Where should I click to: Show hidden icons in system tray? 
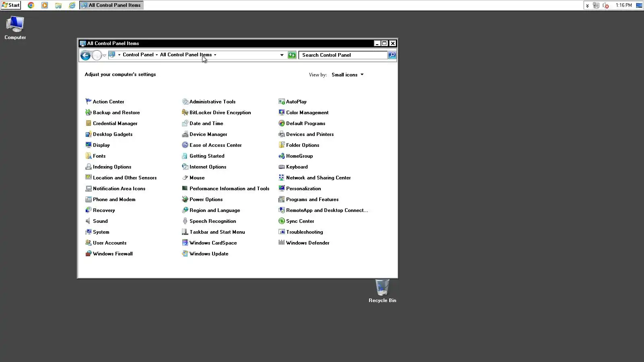point(587,5)
